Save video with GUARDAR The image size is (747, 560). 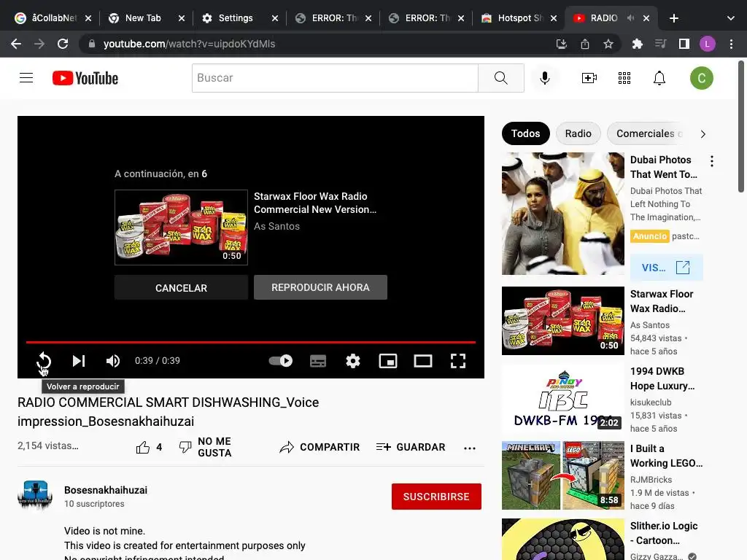coord(411,447)
